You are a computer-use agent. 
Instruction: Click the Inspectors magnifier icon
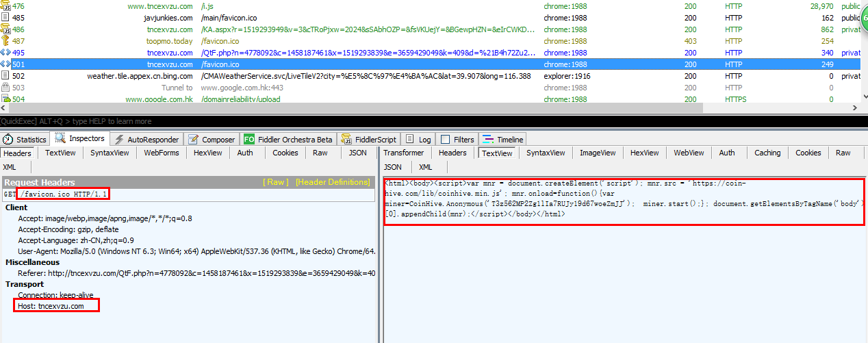pos(60,139)
